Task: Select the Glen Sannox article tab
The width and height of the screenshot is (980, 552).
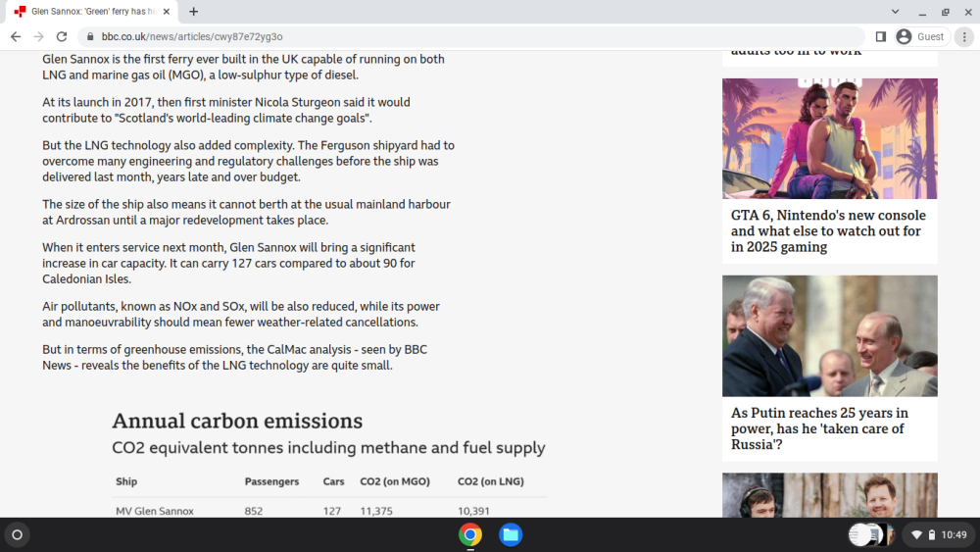Action: pos(92,11)
